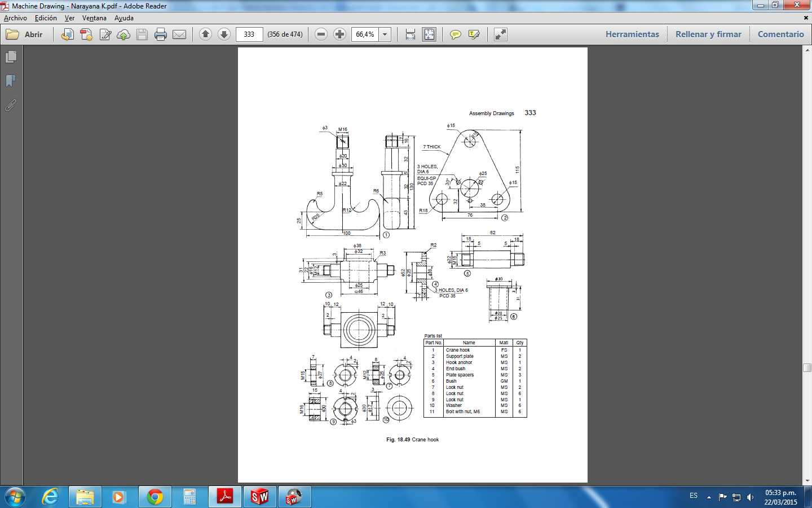This screenshot has width=812, height=508.
Task: Click the page count (356 de 474) text
Action: point(285,34)
